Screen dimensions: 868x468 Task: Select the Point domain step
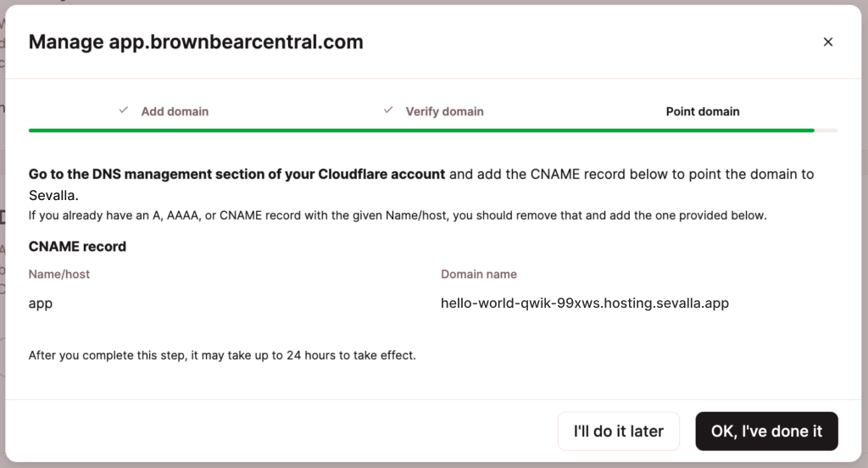click(x=702, y=111)
